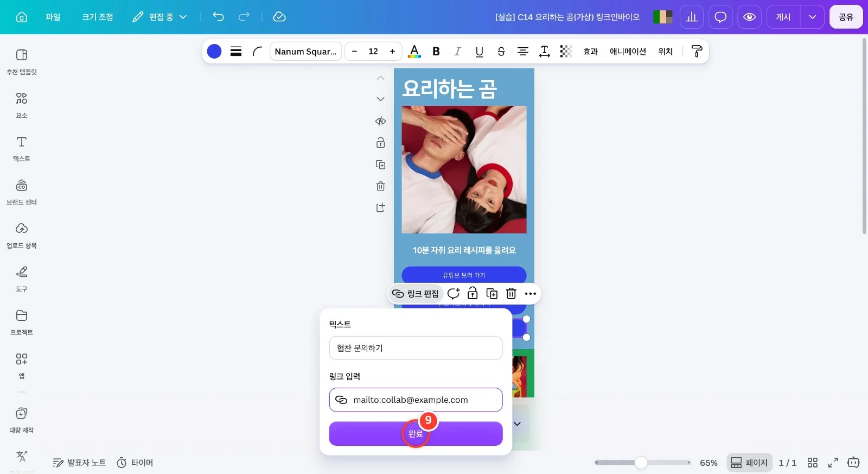868x474 pixels.
Task: Click the 링크 편집 edit link button
Action: tap(416, 294)
